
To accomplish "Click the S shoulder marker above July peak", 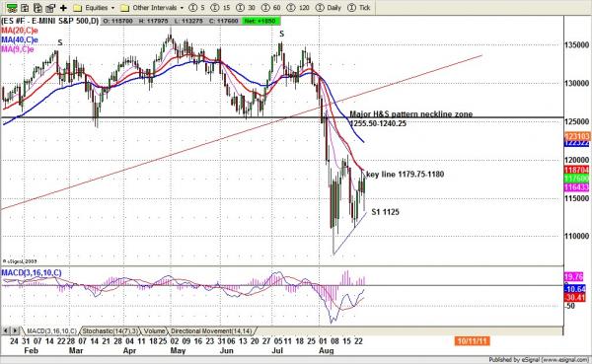I will 281,35.
